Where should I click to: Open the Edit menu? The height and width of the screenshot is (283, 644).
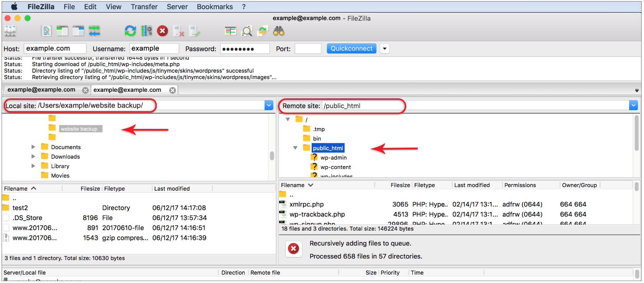[90, 7]
